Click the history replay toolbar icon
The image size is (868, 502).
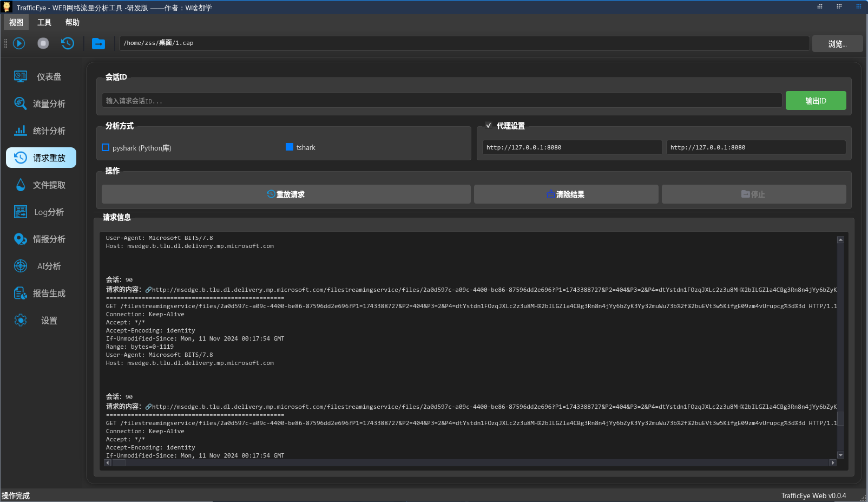(x=67, y=43)
